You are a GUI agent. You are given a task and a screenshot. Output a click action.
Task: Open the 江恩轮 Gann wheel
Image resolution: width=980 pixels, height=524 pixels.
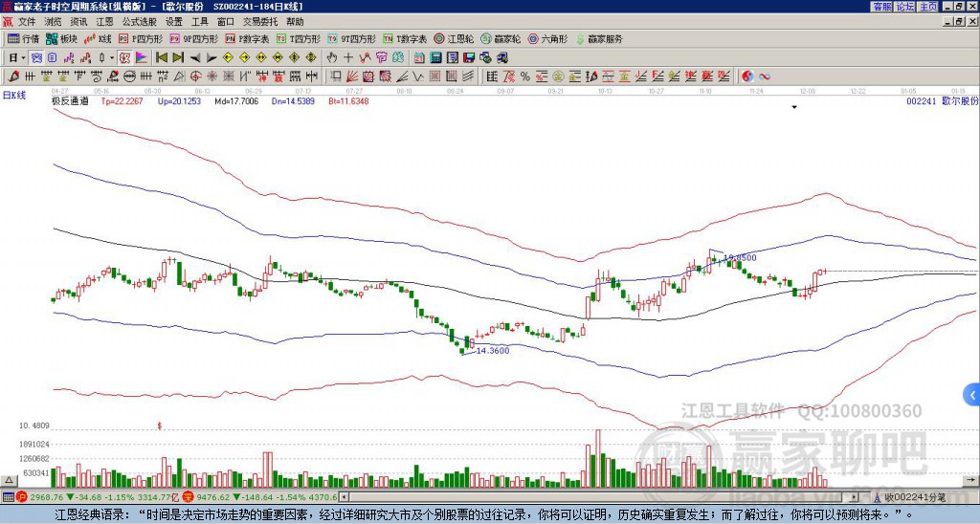click(x=454, y=38)
